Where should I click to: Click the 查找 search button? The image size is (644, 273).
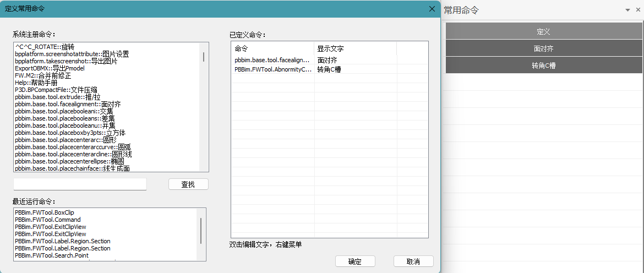188,184
